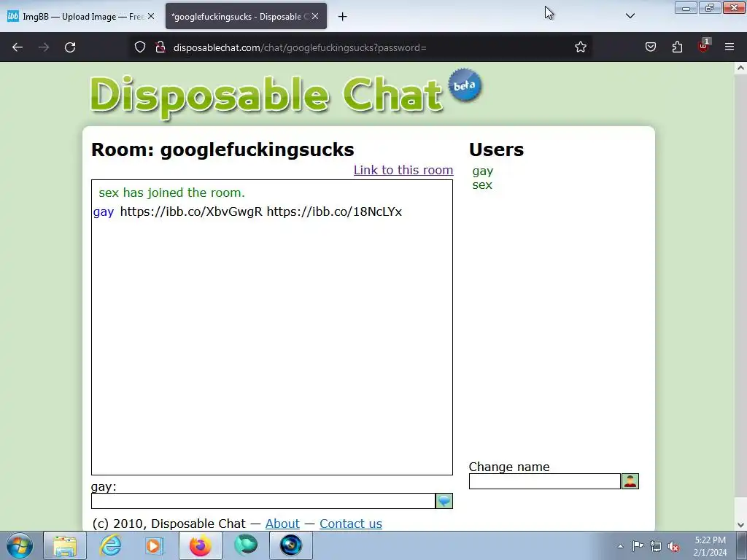
Task: Open the list all tabs dropdown chevron
Action: coord(630,16)
